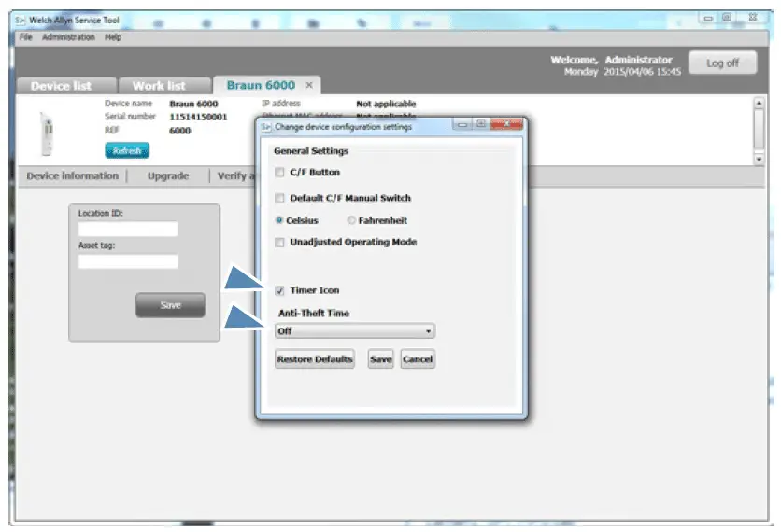Open the File menu
Screen dimensions: 781x532
[25, 37]
